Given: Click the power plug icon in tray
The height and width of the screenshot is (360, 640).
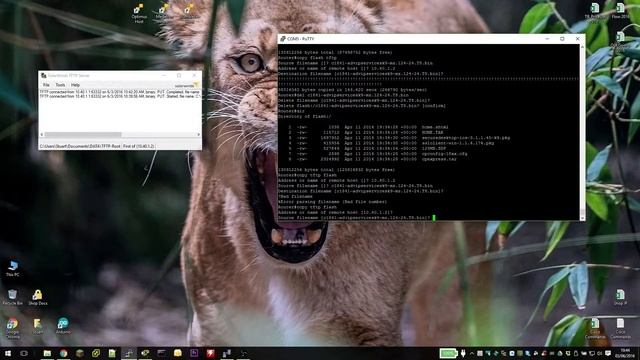Looking at the screenshot, I should point(463,353).
